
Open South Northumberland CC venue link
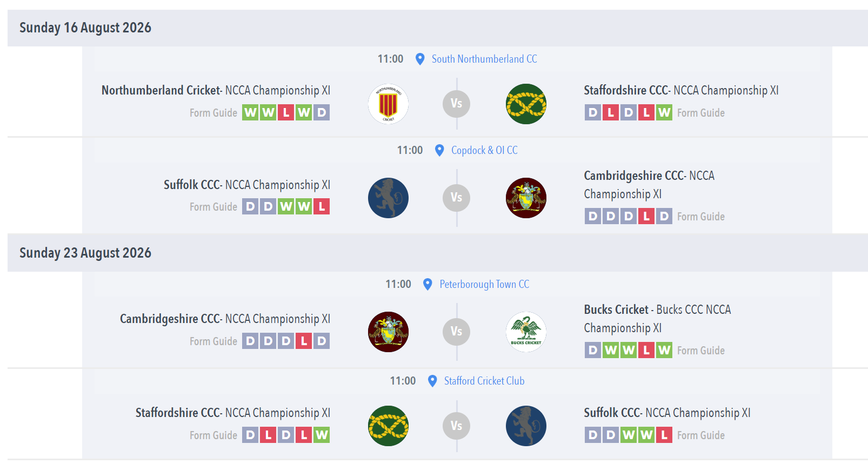click(484, 59)
